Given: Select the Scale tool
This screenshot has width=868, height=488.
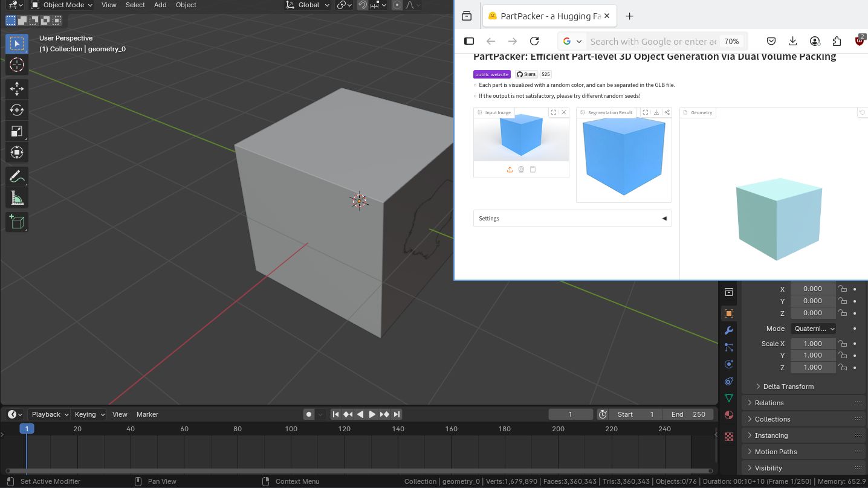Looking at the screenshot, I should pos(17,131).
